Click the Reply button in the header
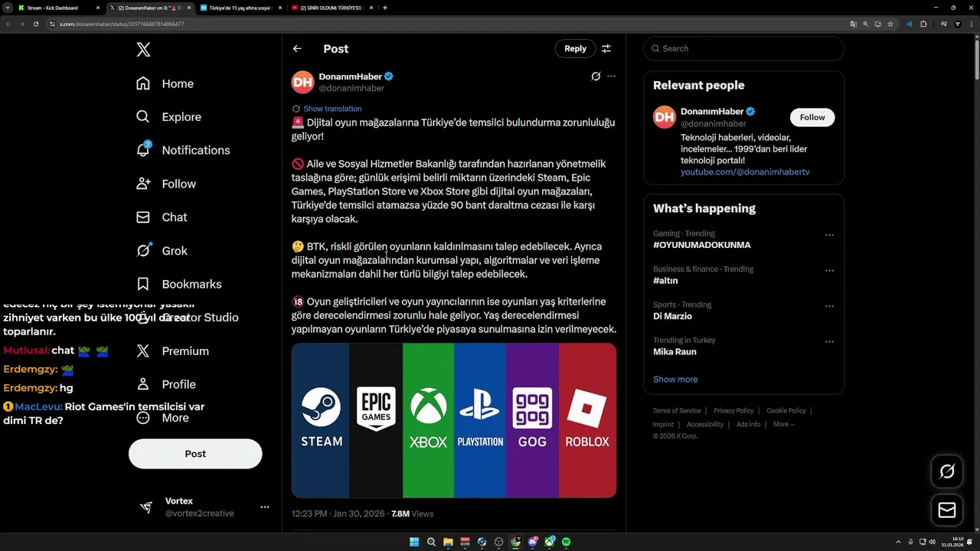The height and width of the screenshot is (551, 980). coord(575,48)
